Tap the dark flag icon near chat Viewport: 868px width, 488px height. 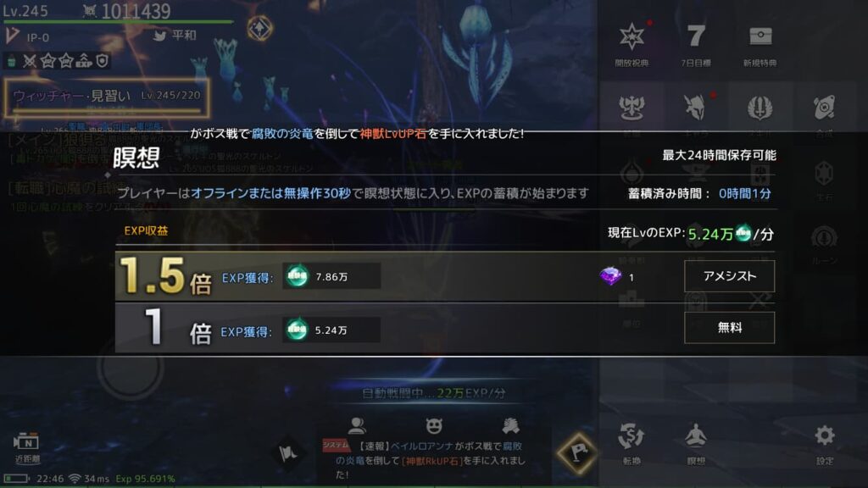pos(288,453)
